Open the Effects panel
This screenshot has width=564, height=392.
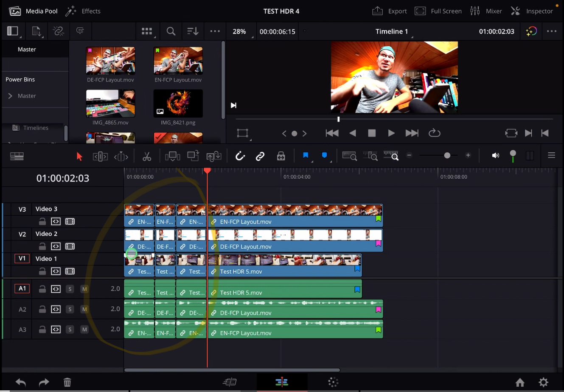tap(83, 11)
